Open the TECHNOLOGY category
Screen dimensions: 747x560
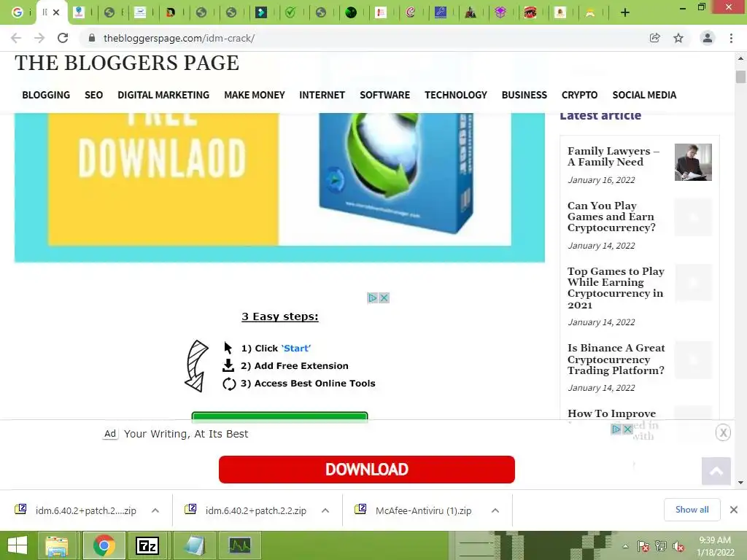tap(456, 95)
